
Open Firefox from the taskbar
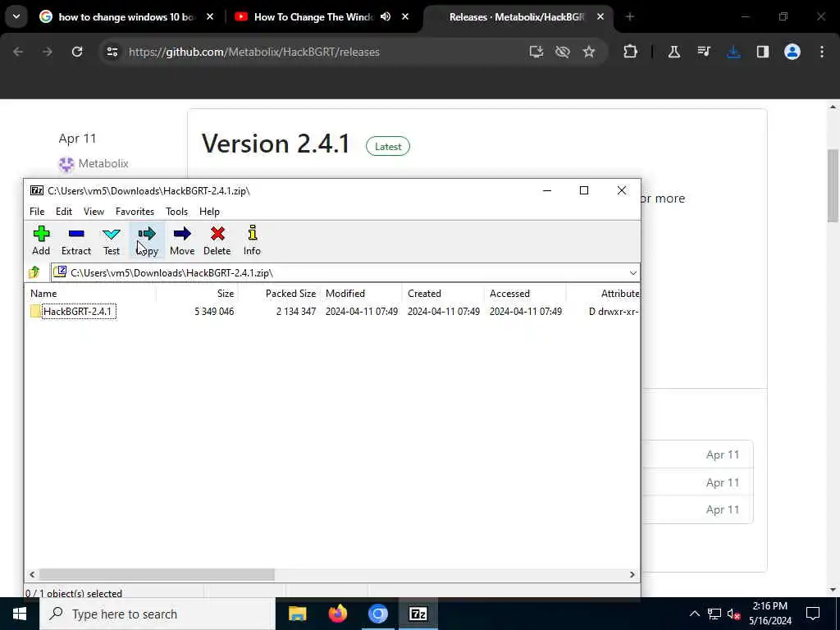pos(337,614)
